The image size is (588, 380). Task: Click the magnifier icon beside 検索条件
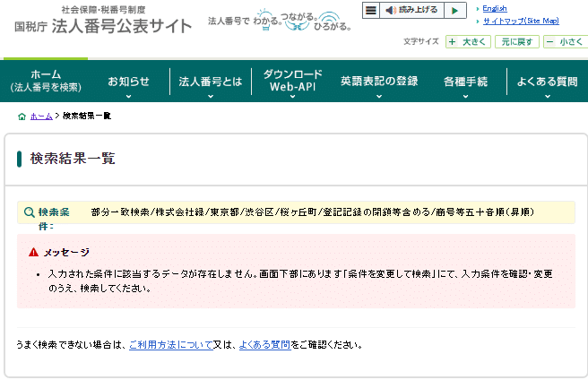[30, 212]
